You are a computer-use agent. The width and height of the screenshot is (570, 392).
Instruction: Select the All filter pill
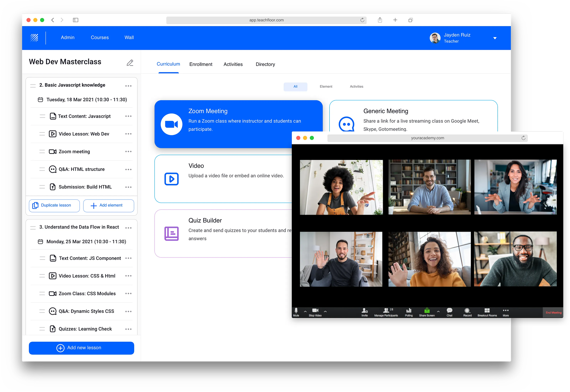click(295, 86)
